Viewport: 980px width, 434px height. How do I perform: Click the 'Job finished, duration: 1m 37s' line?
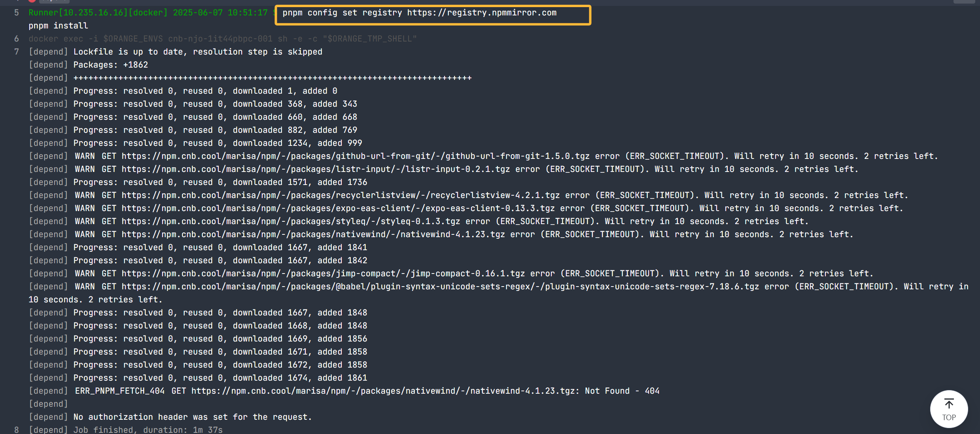[148, 430]
